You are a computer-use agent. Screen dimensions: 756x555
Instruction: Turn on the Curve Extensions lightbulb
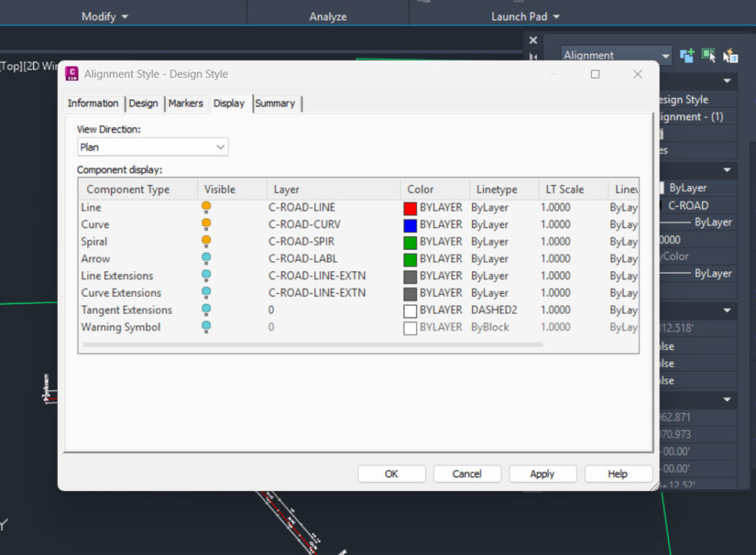click(x=207, y=293)
